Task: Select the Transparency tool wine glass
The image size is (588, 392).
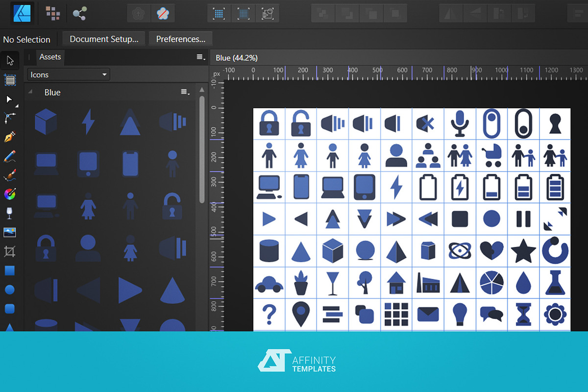Action: pyautogui.click(x=10, y=213)
